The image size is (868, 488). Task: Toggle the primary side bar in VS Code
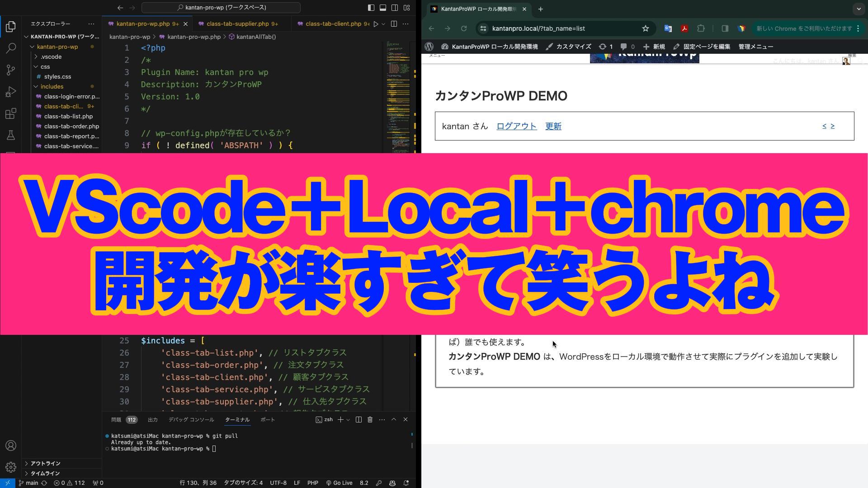(371, 7)
